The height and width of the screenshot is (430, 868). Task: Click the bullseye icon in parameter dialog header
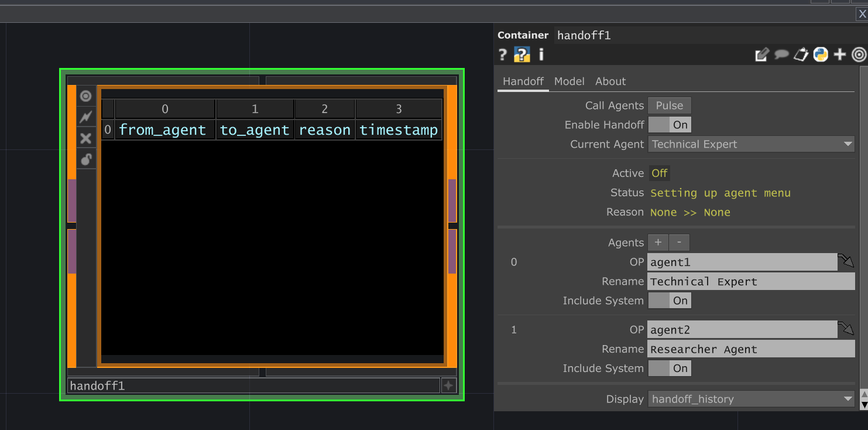859,54
